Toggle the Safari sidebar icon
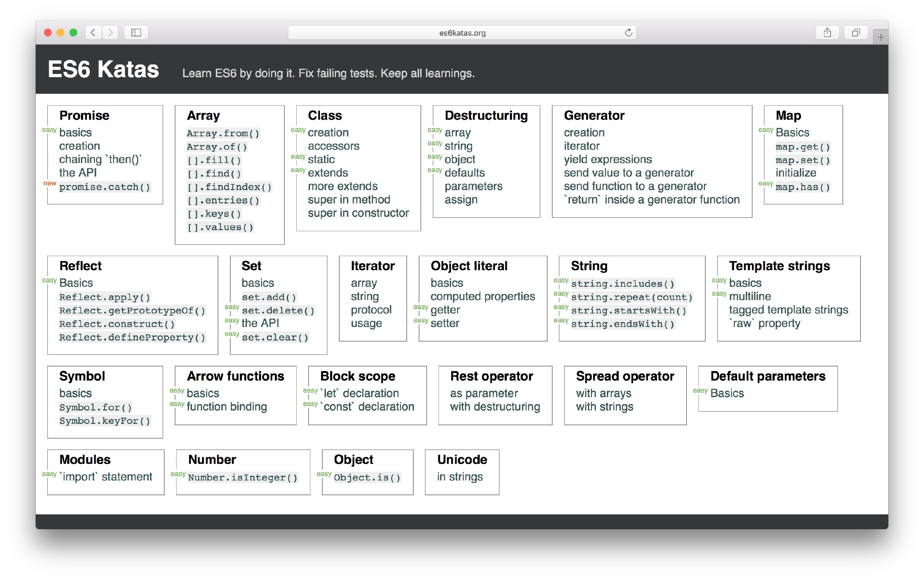The width and height of the screenshot is (924, 580). pos(136,32)
